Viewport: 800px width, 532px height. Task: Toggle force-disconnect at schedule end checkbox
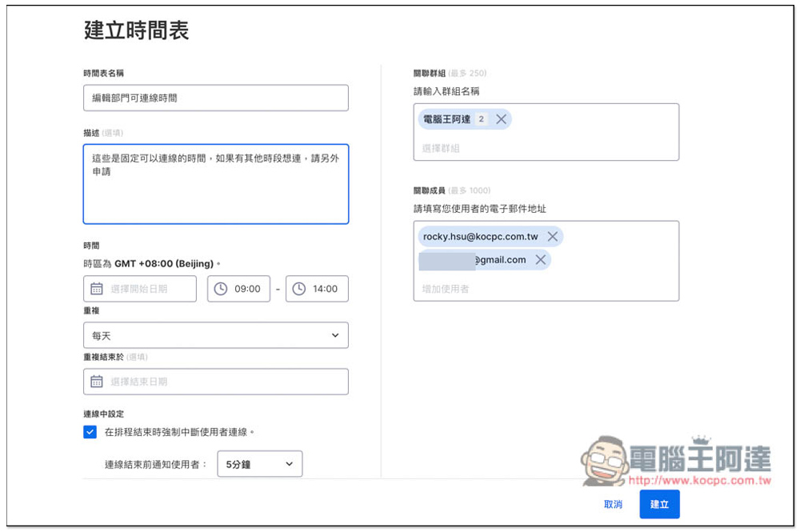[90, 432]
